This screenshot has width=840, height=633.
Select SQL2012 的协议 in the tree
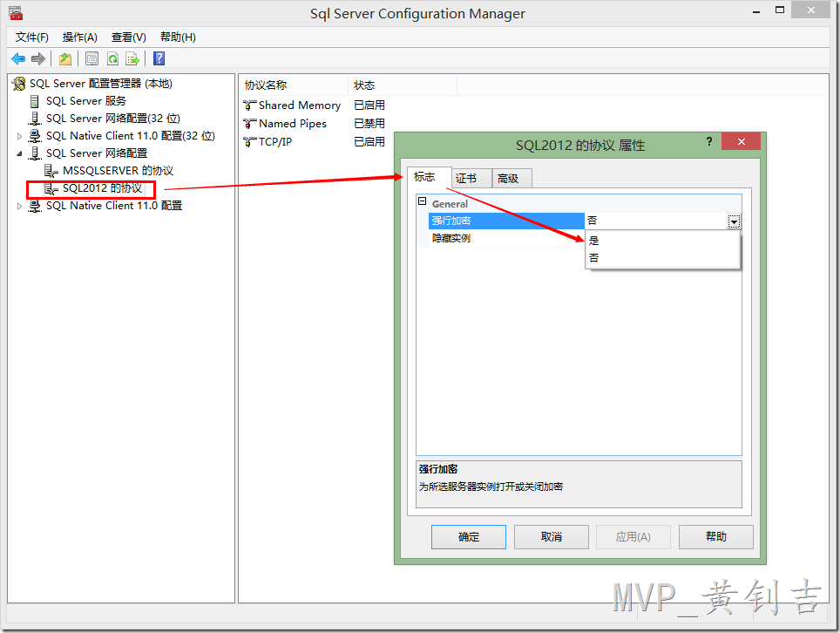102,188
